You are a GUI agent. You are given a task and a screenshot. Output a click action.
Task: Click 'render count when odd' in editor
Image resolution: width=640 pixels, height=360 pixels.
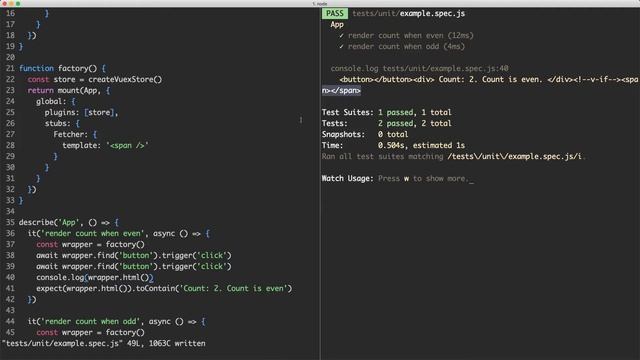[92, 322]
